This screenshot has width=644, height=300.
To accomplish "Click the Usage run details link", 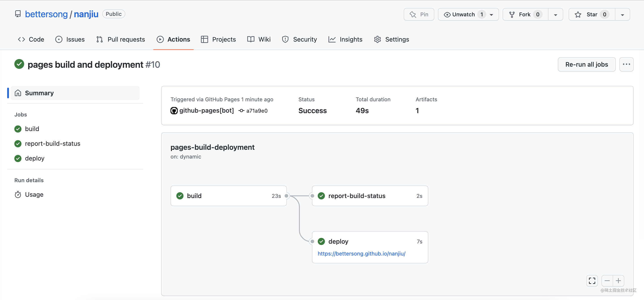I will (x=34, y=194).
